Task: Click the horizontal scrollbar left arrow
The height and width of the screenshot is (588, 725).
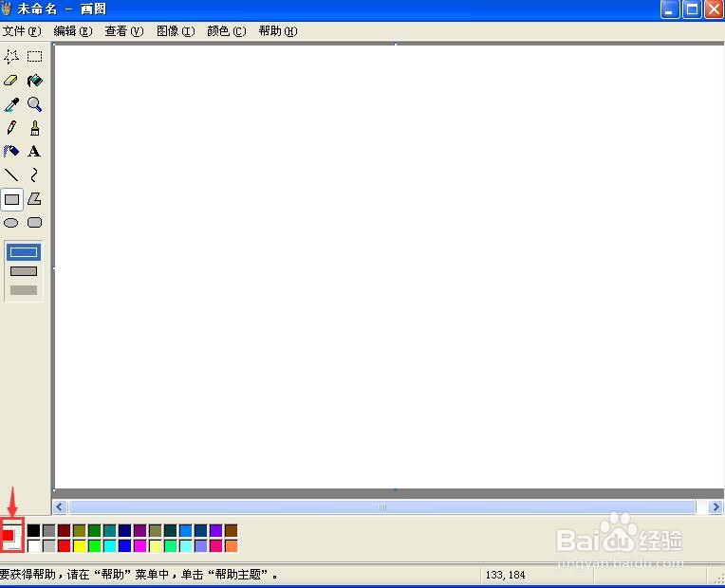Action: pyautogui.click(x=60, y=507)
